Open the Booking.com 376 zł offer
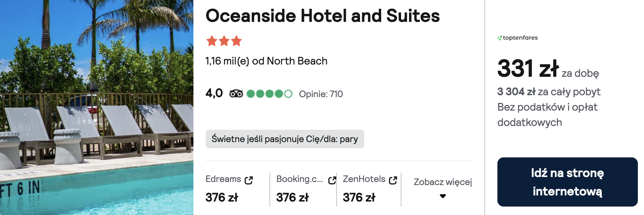644x215 pixels. [292, 197]
